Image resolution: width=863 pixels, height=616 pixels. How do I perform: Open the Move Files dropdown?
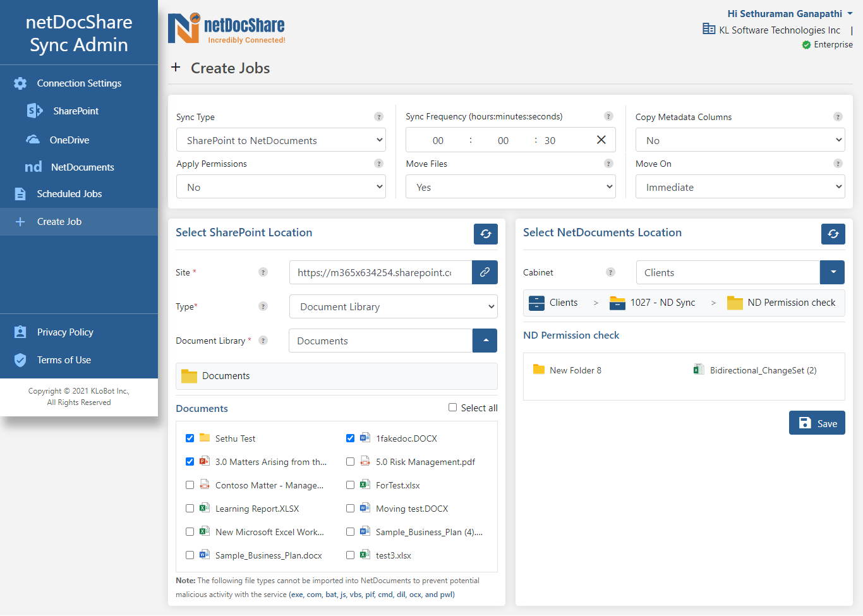510,187
